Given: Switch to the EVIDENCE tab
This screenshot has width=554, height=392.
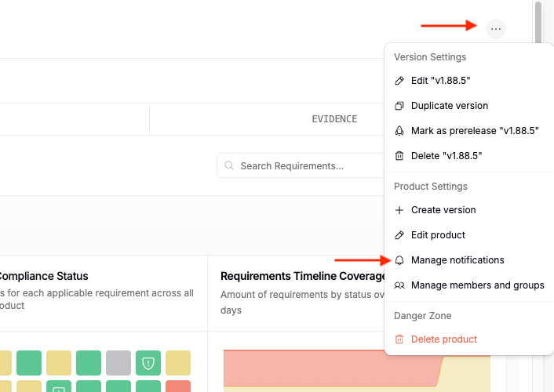Looking at the screenshot, I should pos(334,119).
